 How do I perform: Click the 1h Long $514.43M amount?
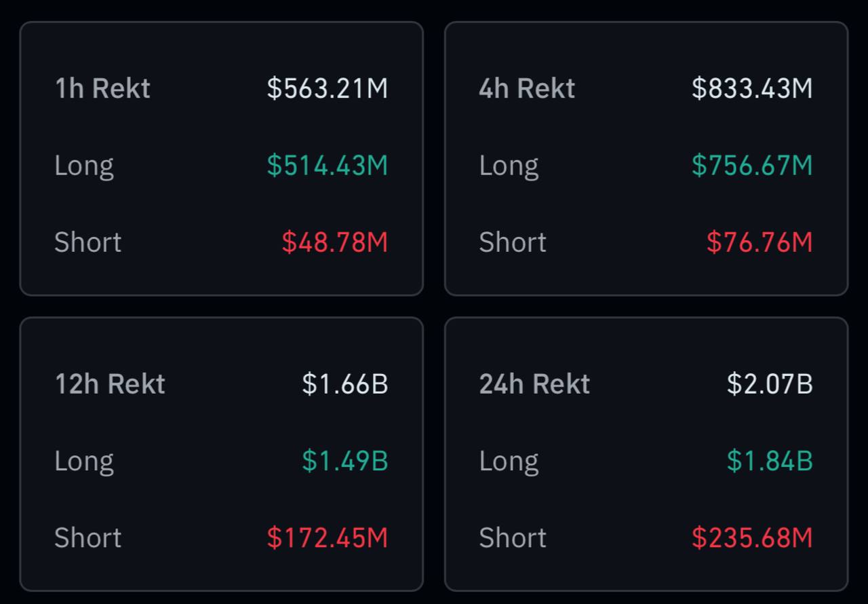click(327, 166)
